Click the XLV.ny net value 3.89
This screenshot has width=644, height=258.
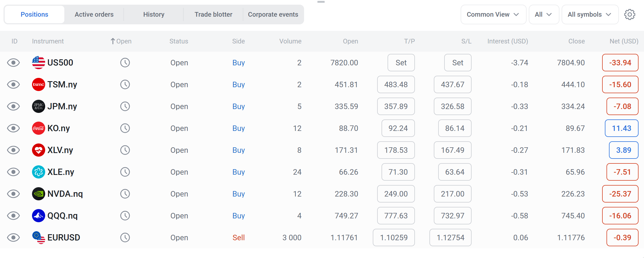(624, 150)
